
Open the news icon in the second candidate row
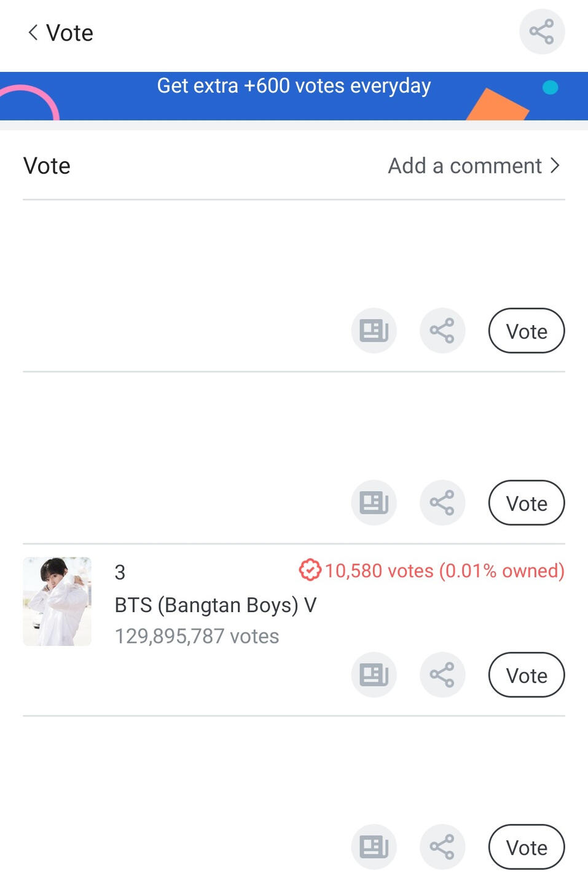point(374,503)
